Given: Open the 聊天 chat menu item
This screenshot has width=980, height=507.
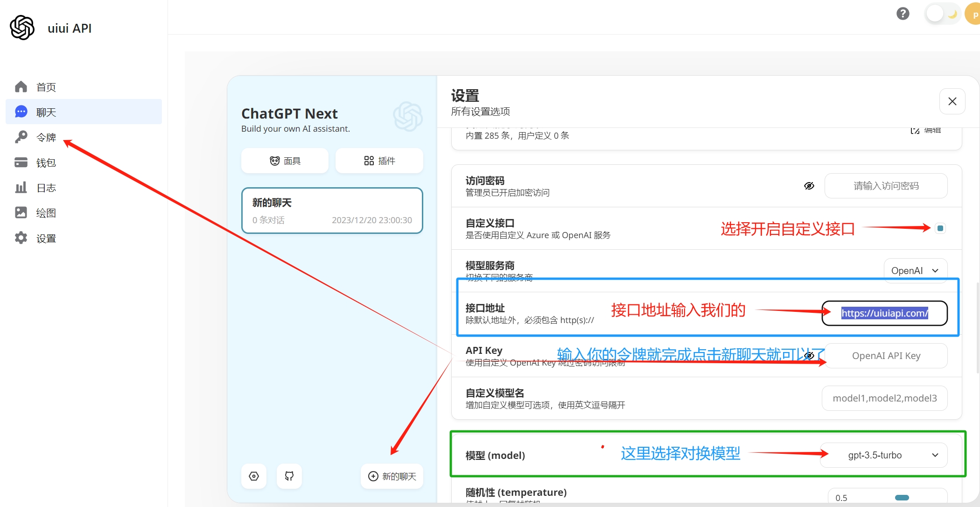Looking at the screenshot, I should coord(84,112).
